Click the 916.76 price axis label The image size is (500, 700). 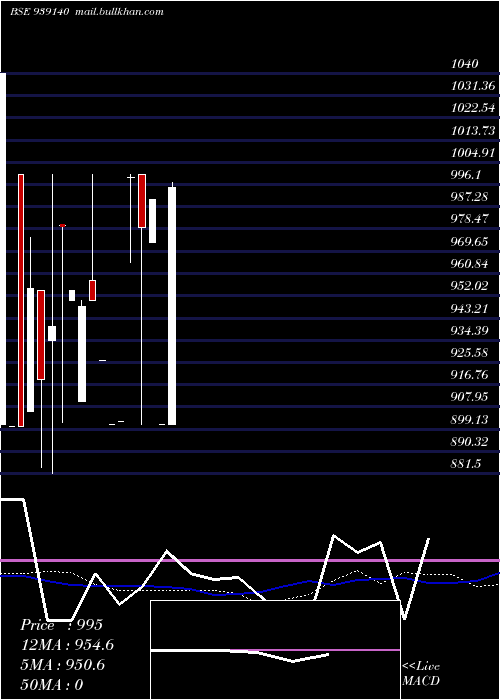[x=469, y=375]
